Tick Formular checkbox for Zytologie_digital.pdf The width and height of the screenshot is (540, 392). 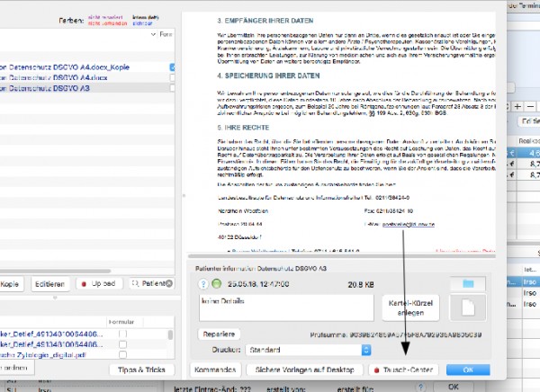[x=122, y=354]
